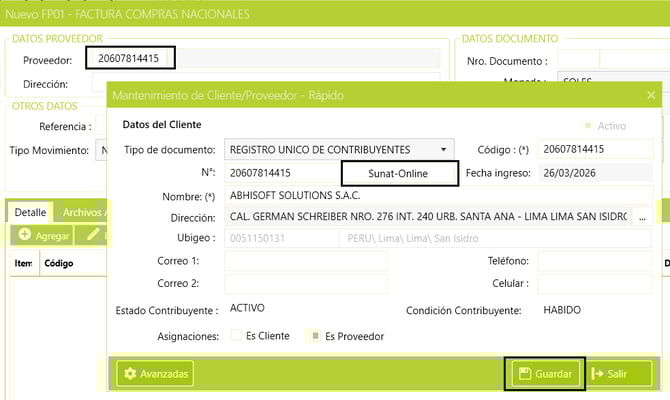Screen dimensions: 670x400
Task: Click the Nombre field ABHISOFT SOLUTIONS
Action: pos(438,195)
